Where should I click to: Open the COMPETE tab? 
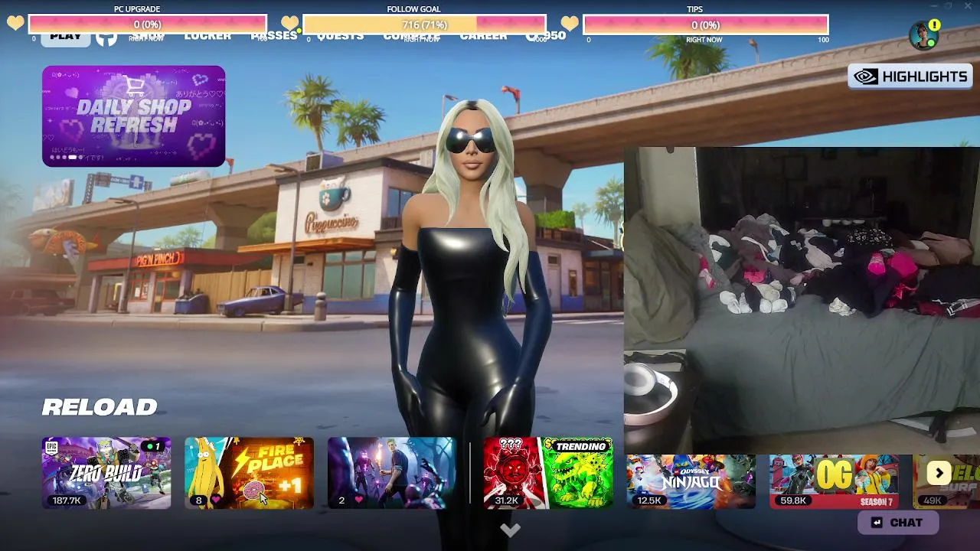tap(412, 35)
